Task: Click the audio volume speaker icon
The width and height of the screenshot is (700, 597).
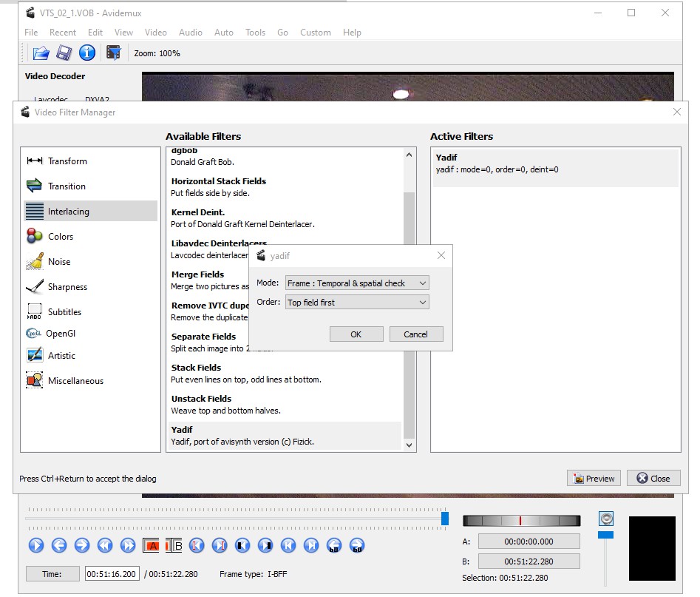Action: (606, 519)
